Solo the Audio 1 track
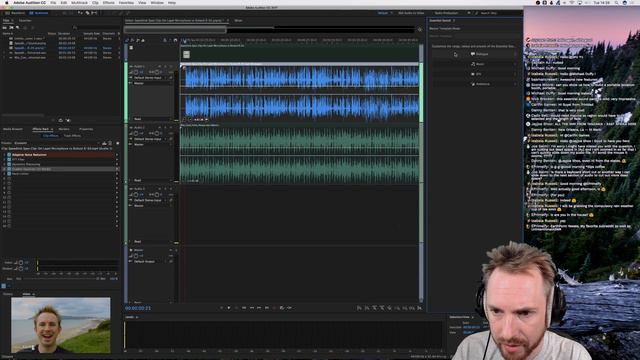This screenshot has height=360, width=640. tap(165, 66)
